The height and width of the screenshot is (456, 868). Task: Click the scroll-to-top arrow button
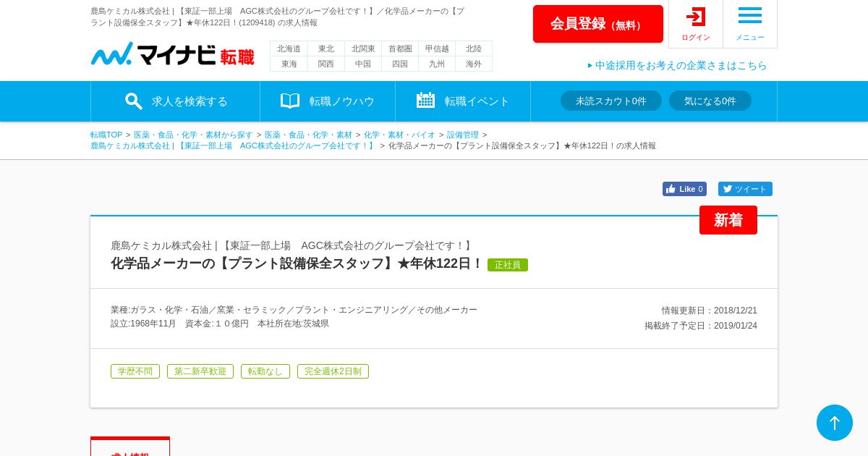(835, 423)
